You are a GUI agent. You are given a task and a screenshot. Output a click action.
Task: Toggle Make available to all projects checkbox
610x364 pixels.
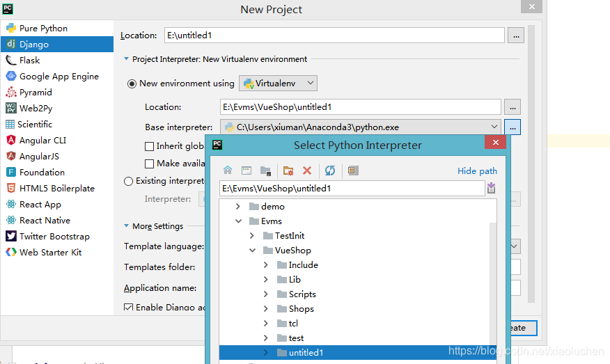[149, 164]
